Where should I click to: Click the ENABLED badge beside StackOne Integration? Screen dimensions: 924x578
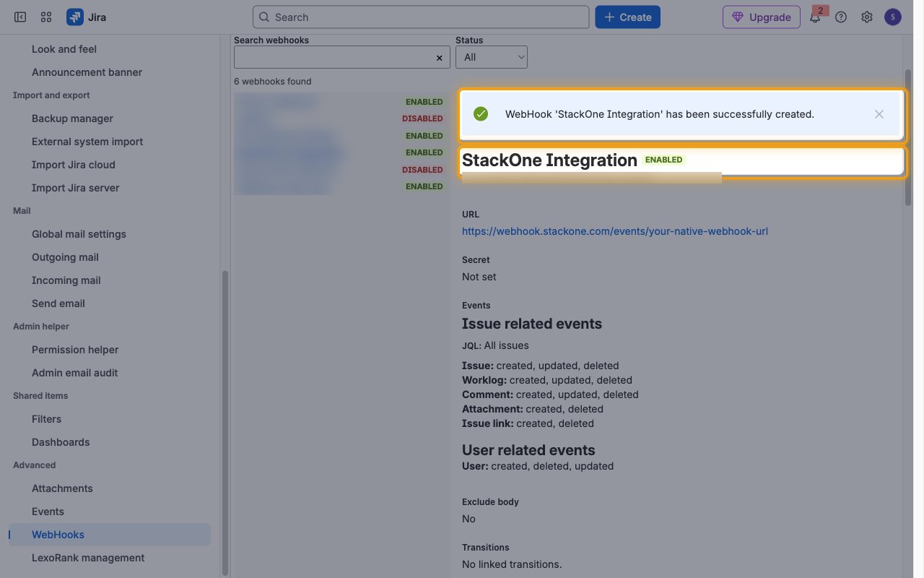tap(663, 160)
